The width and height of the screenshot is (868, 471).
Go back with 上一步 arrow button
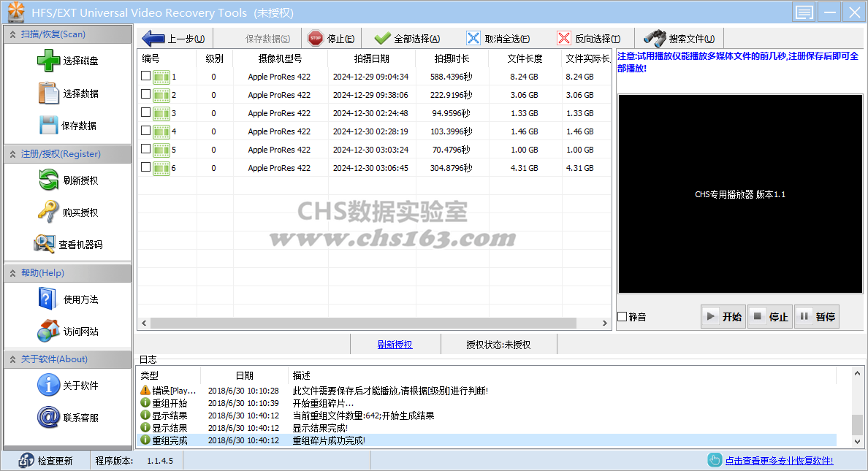click(x=174, y=39)
